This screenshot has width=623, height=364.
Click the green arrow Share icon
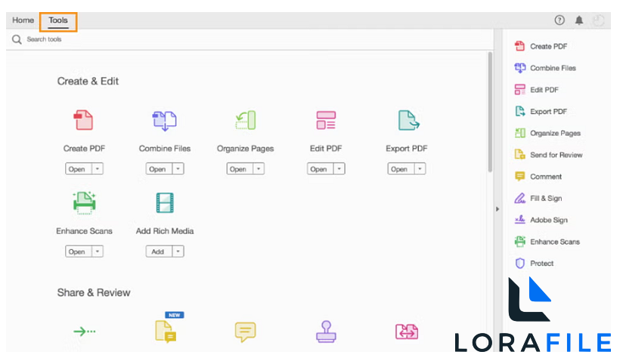tap(84, 331)
